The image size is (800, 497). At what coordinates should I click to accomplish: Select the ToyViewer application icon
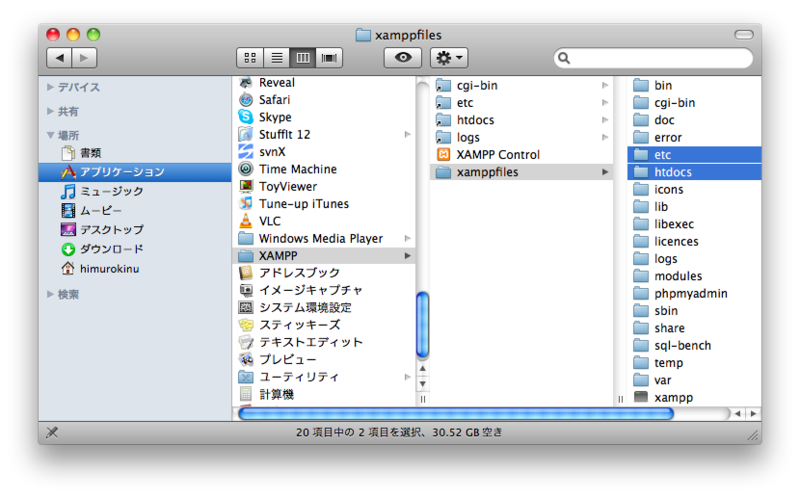[x=246, y=186]
